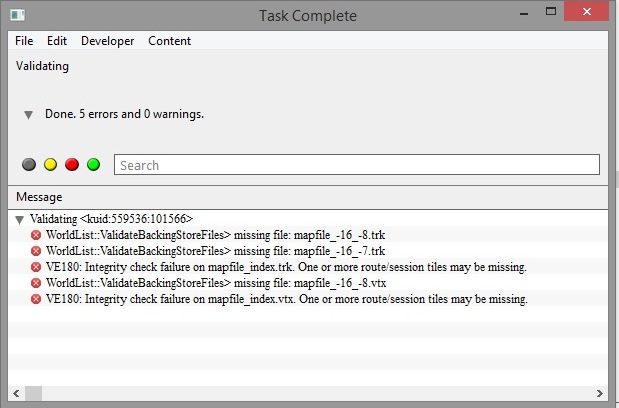
Task: Click error icon for mapfile_-16_-8.trk
Action: (x=36, y=235)
